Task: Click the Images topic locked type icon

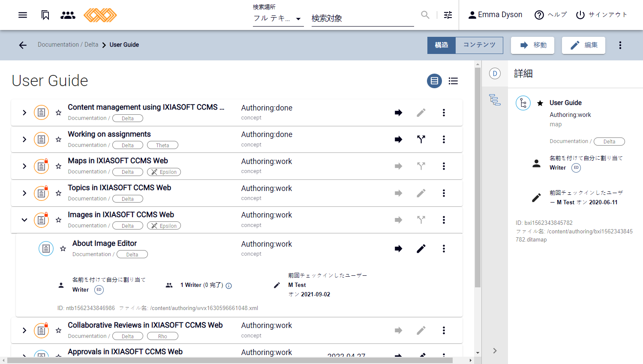Action: (41, 220)
